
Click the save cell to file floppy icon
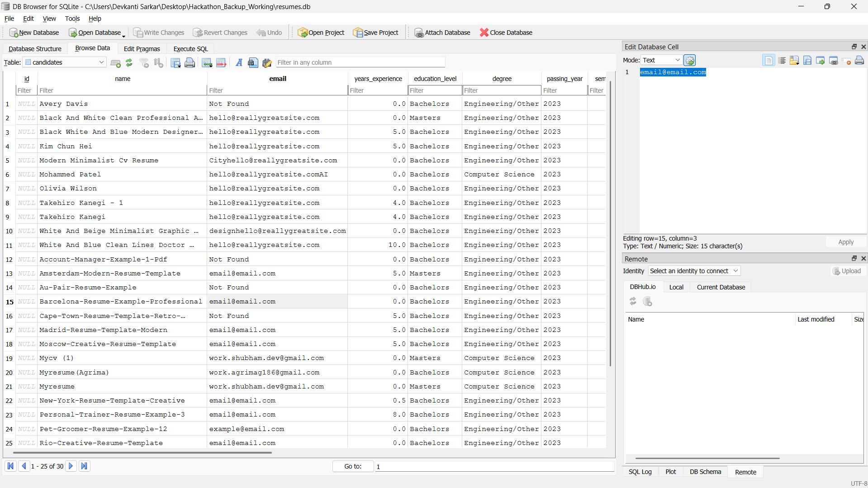807,61
